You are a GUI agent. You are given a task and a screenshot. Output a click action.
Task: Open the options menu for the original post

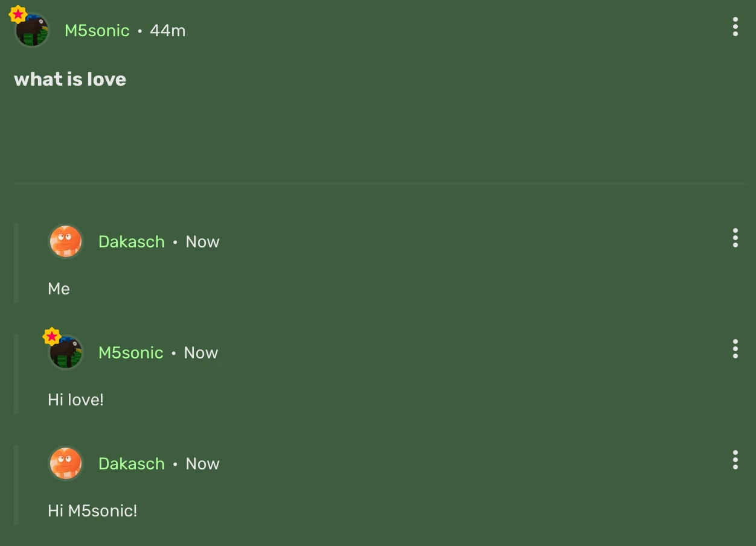tap(735, 27)
